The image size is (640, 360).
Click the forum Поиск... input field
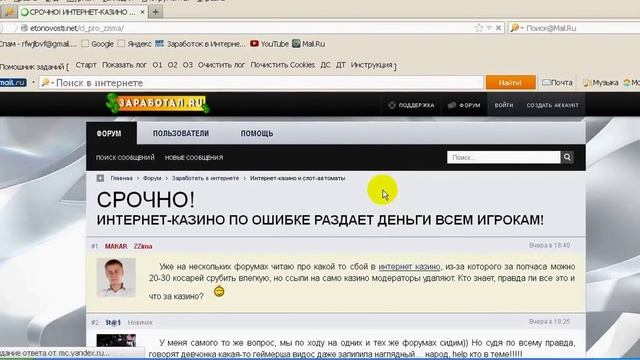(x=504, y=157)
